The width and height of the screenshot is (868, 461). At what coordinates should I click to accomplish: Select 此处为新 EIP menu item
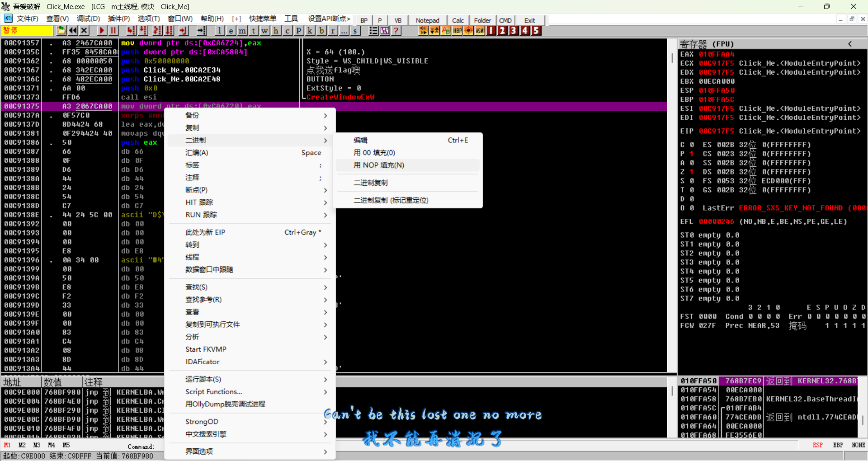(x=250, y=232)
